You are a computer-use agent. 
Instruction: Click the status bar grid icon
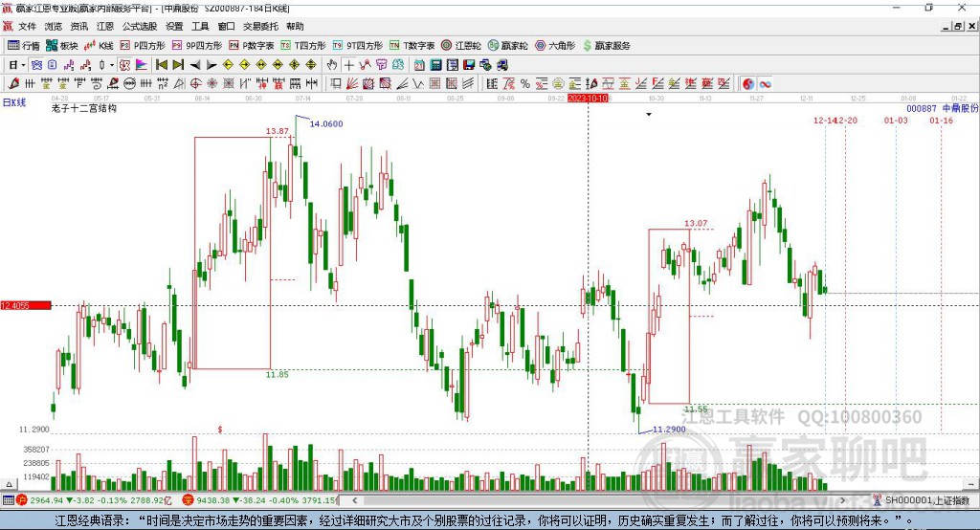click(x=8, y=500)
